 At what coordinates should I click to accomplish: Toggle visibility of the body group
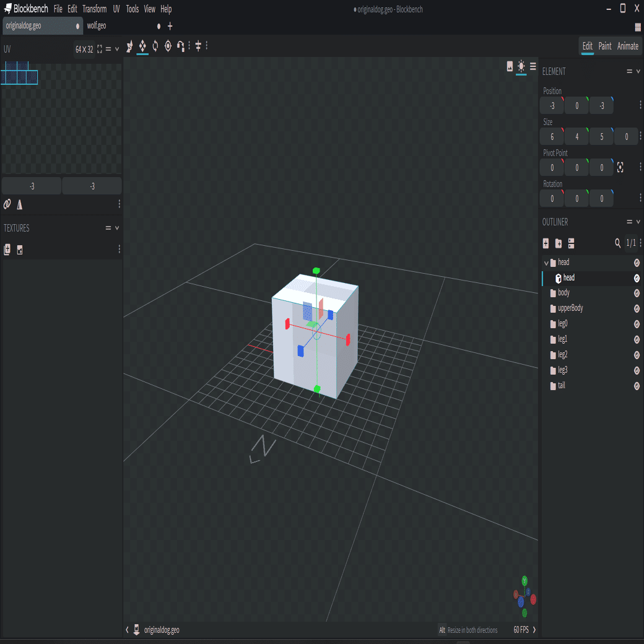(637, 294)
